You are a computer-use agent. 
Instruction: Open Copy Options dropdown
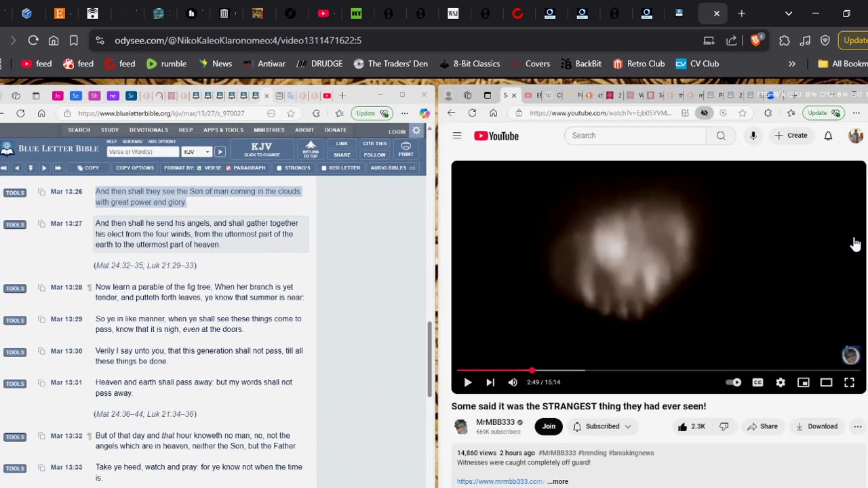pyautogui.click(x=134, y=168)
